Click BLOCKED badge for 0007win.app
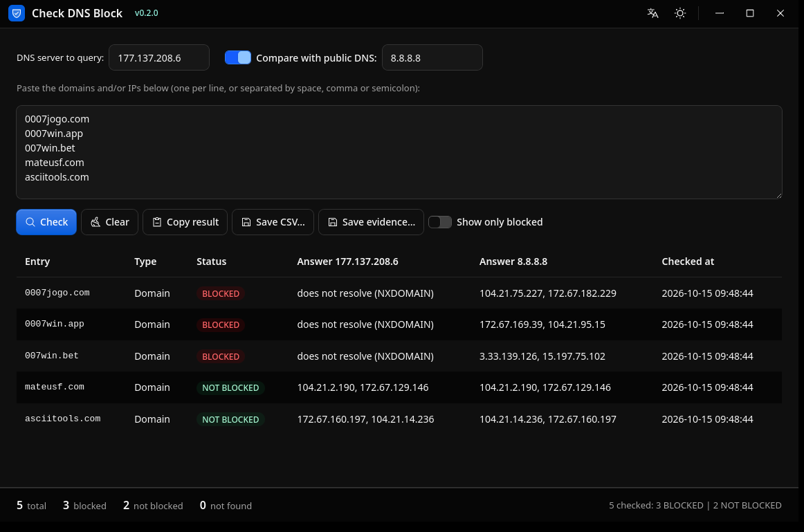This screenshot has height=532, width=804. [221, 325]
